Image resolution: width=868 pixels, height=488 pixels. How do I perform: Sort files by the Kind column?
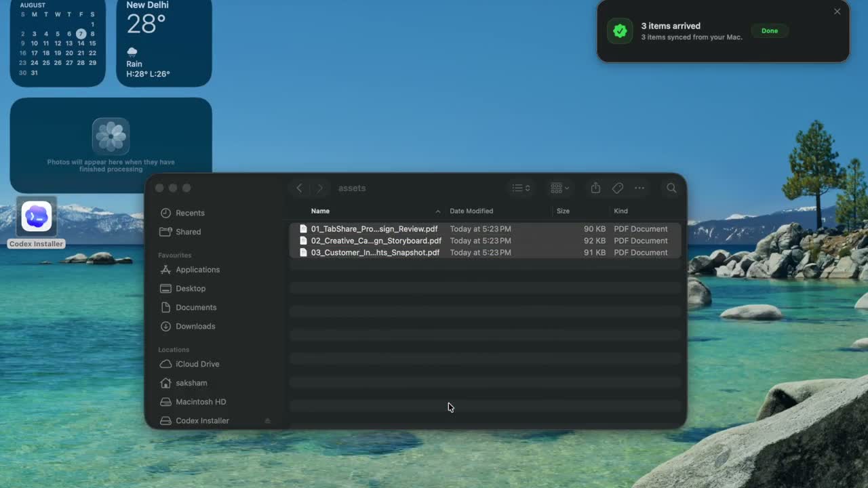[620, 211]
